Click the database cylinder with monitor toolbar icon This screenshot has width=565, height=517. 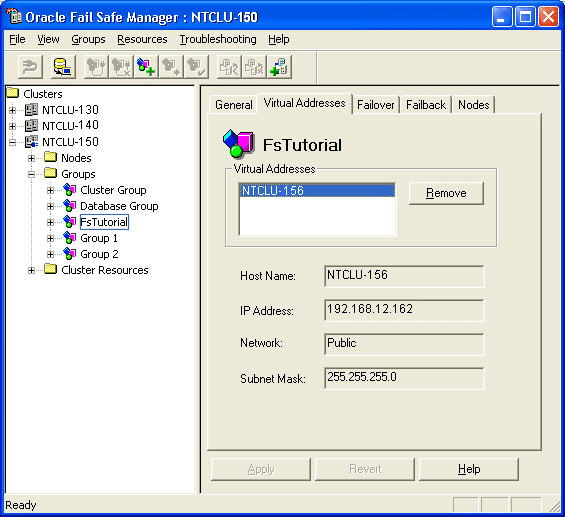click(63, 67)
